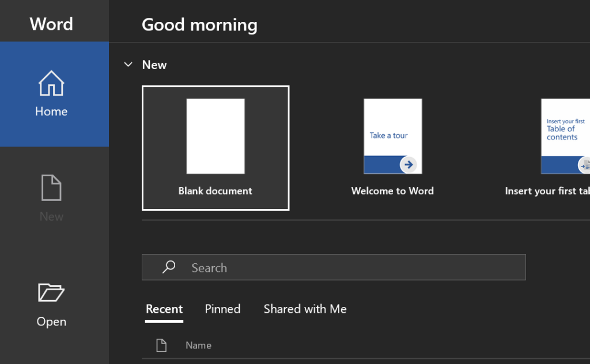Click the Welcome to Word caption
This screenshot has width=590, height=364.
(392, 191)
